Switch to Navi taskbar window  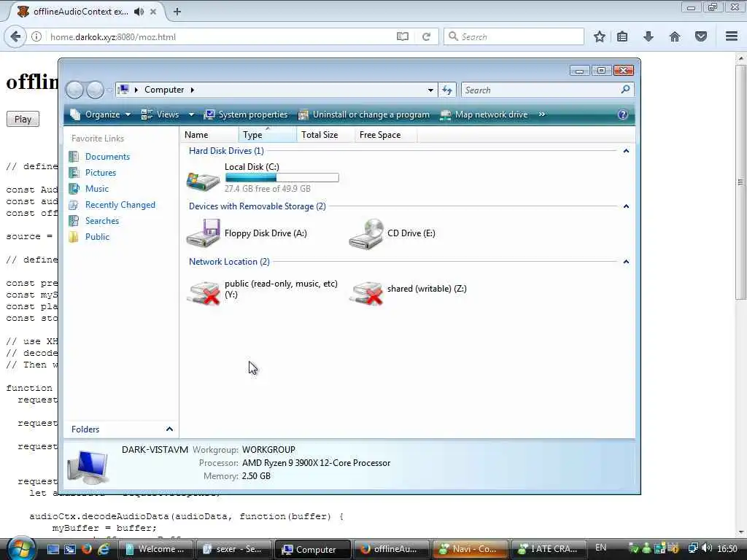point(470,549)
